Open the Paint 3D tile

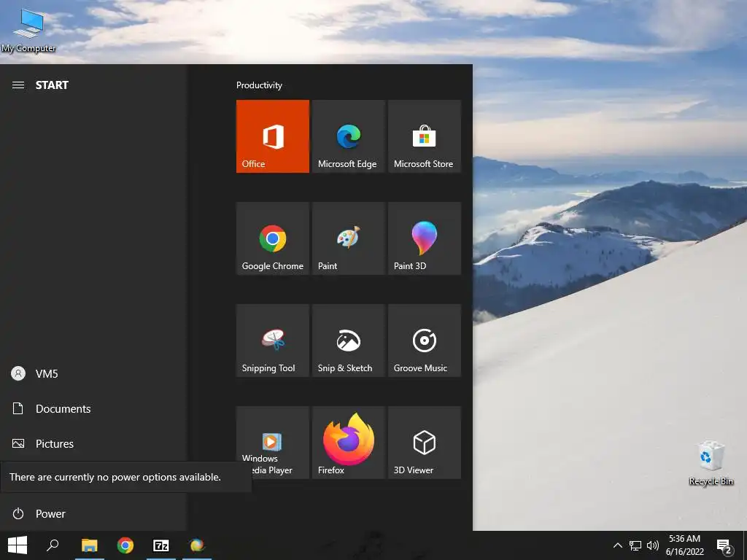tap(425, 238)
